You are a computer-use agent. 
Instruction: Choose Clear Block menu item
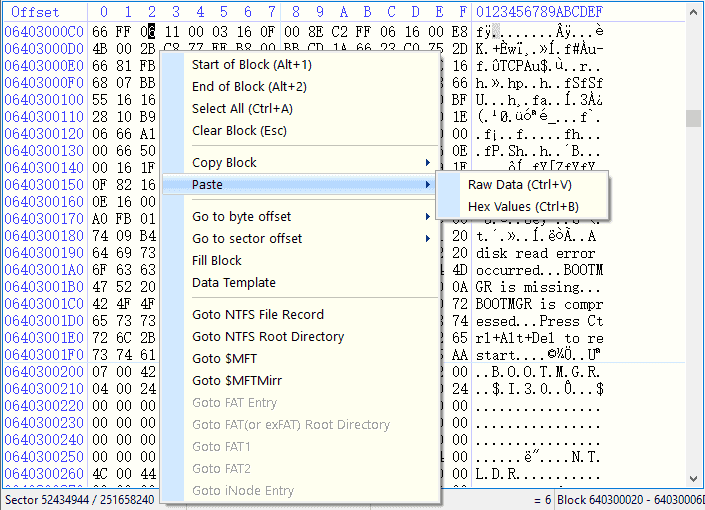tap(239, 131)
